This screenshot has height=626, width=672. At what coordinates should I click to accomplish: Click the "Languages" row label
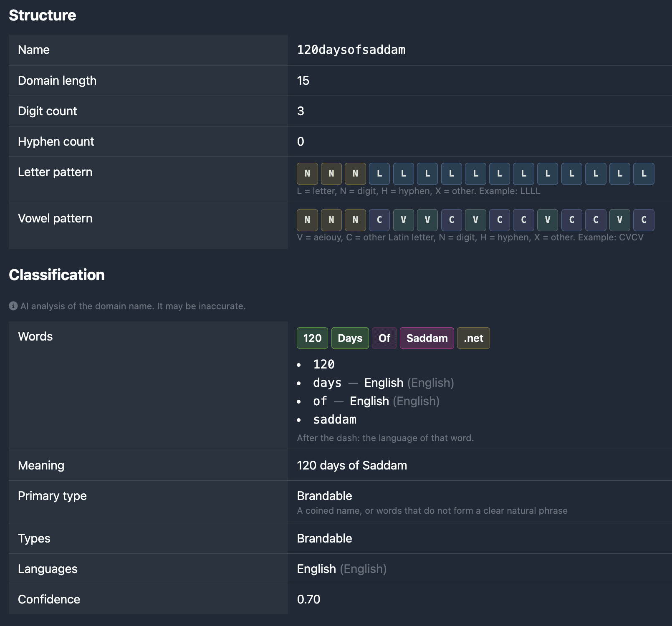pyautogui.click(x=48, y=569)
